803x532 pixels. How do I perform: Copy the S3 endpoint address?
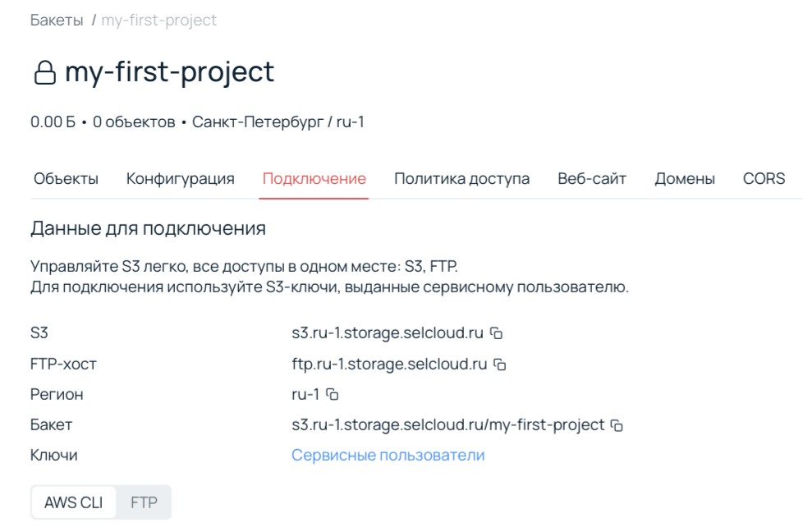coord(496,333)
